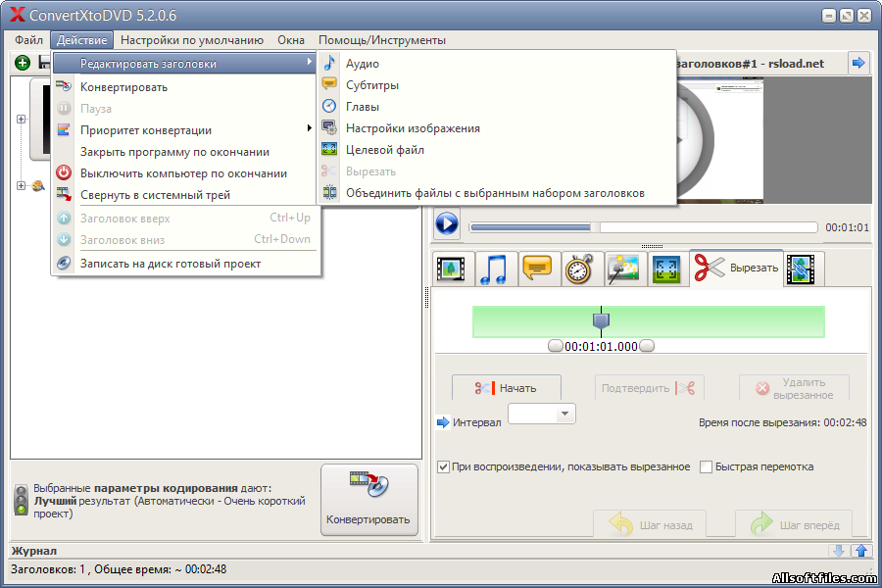
Task: Click the green cut timeline bar
Action: [x=649, y=321]
